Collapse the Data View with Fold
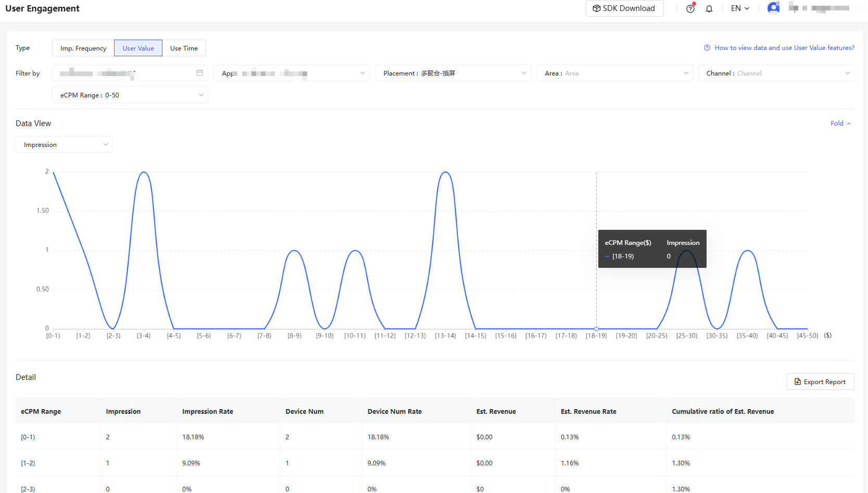The width and height of the screenshot is (868, 493). 840,124
